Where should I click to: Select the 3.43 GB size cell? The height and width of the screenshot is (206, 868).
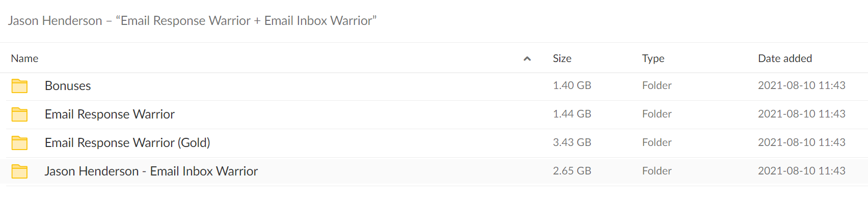[x=572, y=142]
